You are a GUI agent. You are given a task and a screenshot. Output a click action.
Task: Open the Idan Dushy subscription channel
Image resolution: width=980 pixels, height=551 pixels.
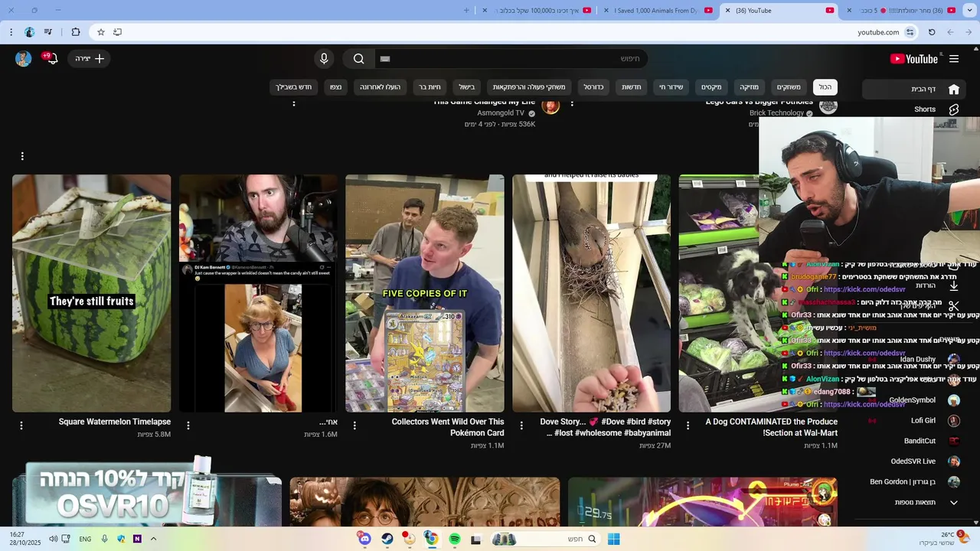click(917, 359)
